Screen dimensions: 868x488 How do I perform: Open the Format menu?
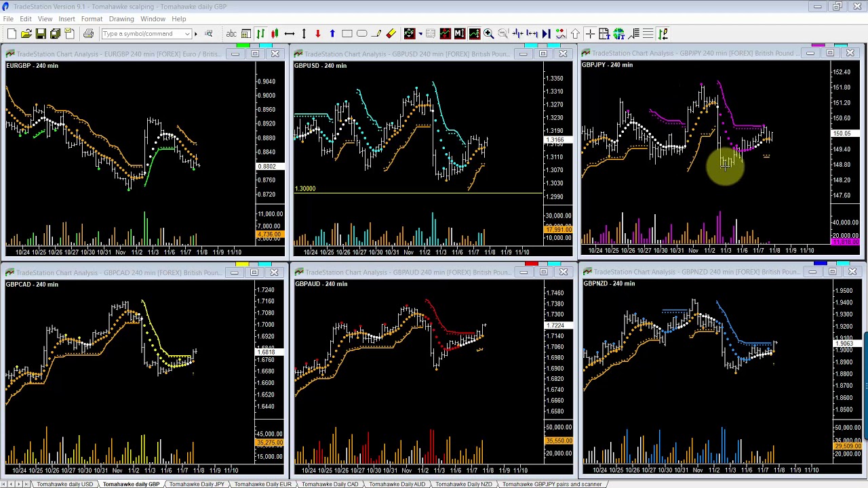pyautogui.click(x=92, y=19)
